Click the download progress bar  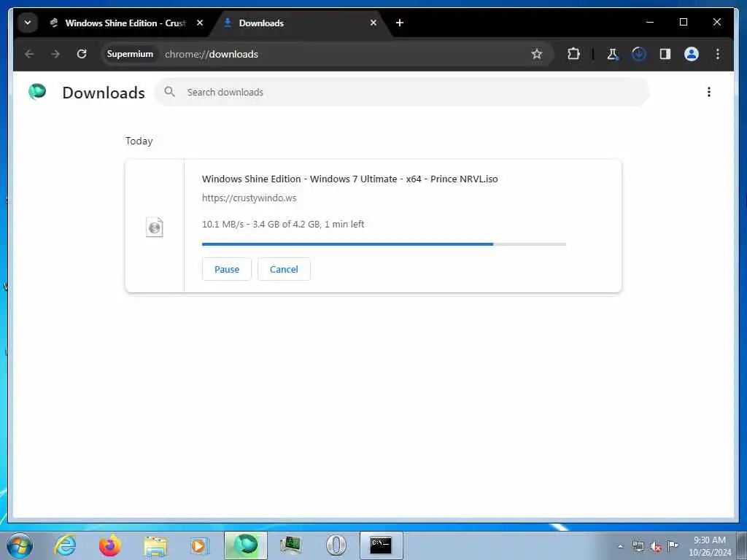tap(384, 244)
